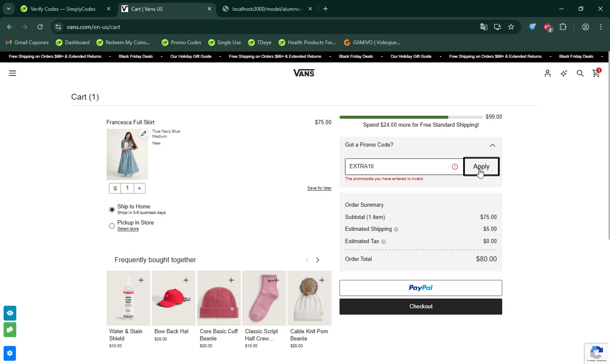Click the Vans logo
The image size is (610, 364).
pyautogui.click(x=304, y=73)
